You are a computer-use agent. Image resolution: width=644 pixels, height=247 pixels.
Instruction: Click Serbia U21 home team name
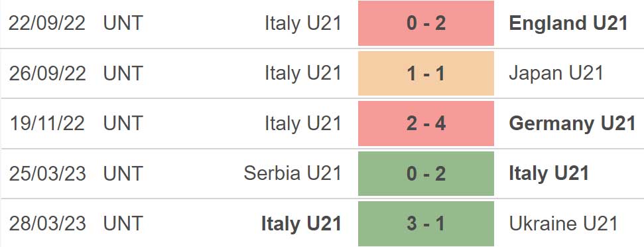coord(292,173)
